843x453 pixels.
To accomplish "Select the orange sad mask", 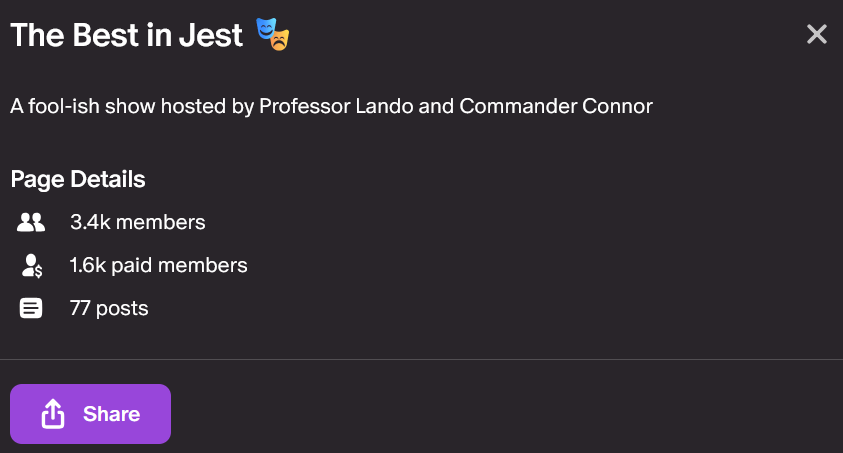I will click(x=280, y=40).
